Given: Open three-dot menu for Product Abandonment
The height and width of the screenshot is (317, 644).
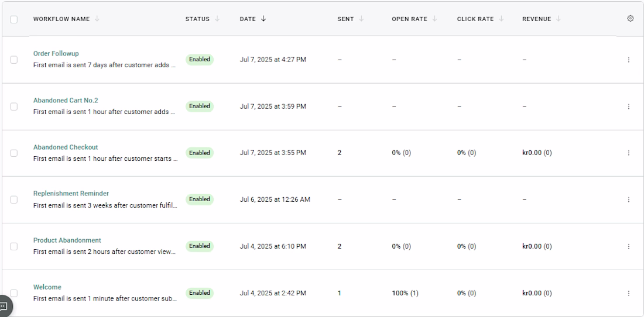Looking at the screenshot, I should (629, 246).
